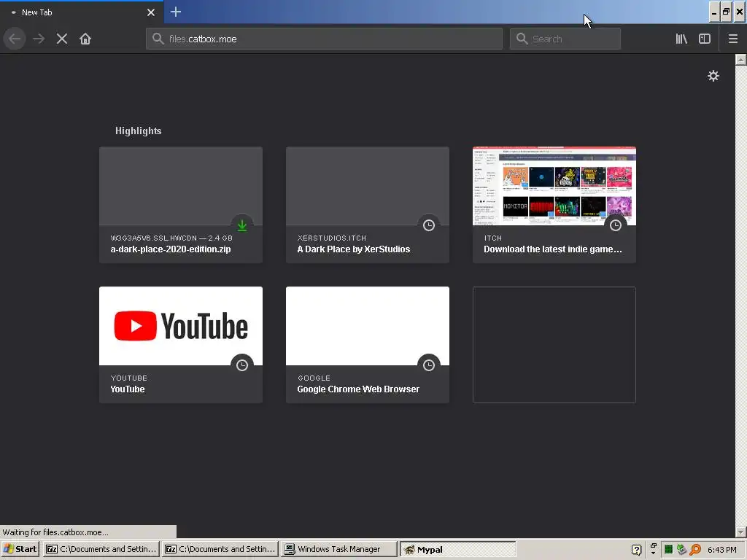
Task: Open a new tab with plus button
Action: click(176, 12)
